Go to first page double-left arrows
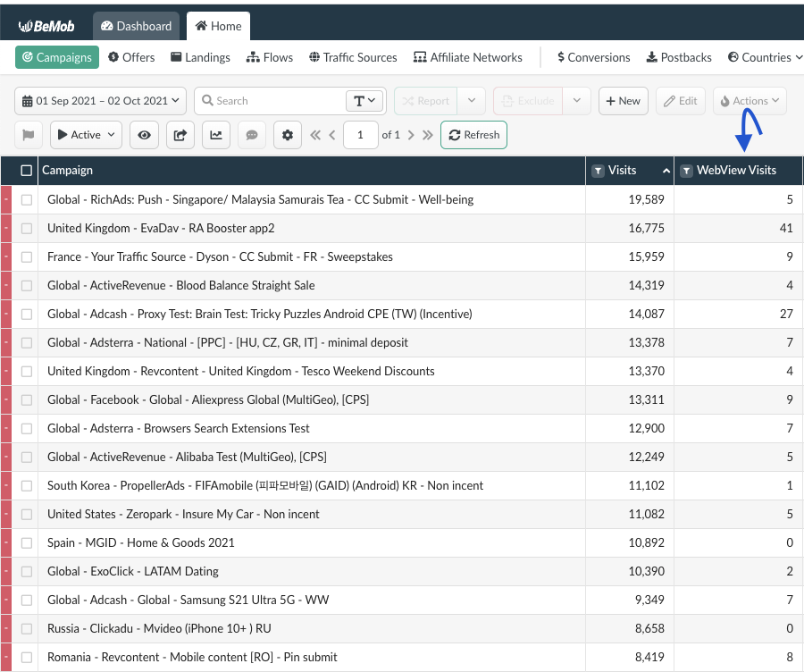804x672 pixels. (x=315, y=135)
